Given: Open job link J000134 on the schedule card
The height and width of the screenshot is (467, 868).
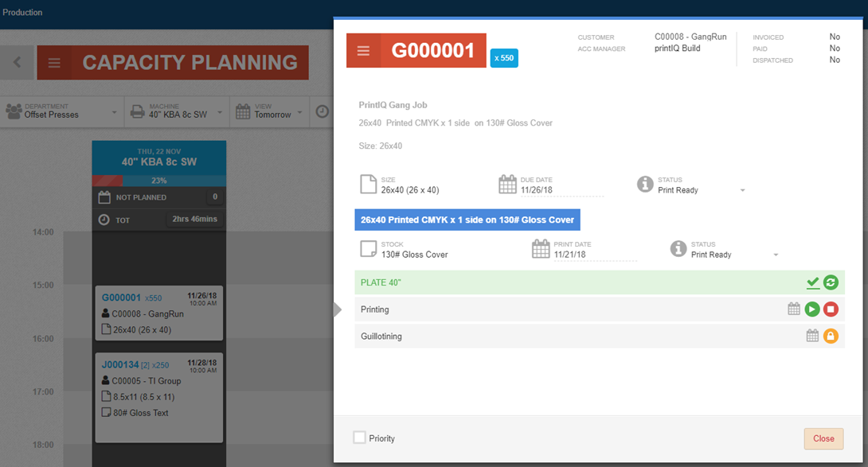Looking at the screenshot, I should tap(120, 364).
